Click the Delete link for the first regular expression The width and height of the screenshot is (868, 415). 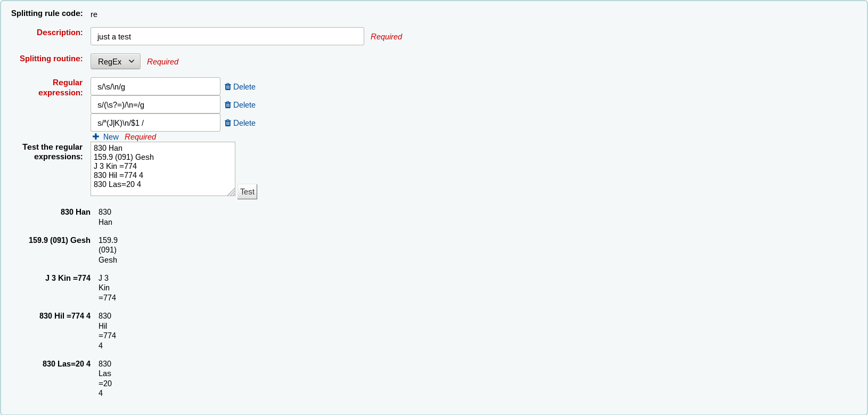[x=244, y=87]
